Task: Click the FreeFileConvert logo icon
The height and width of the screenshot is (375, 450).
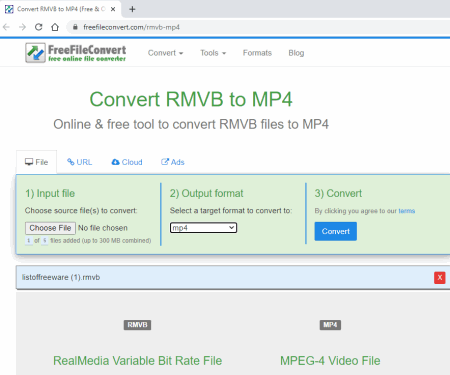Action: 35,53
